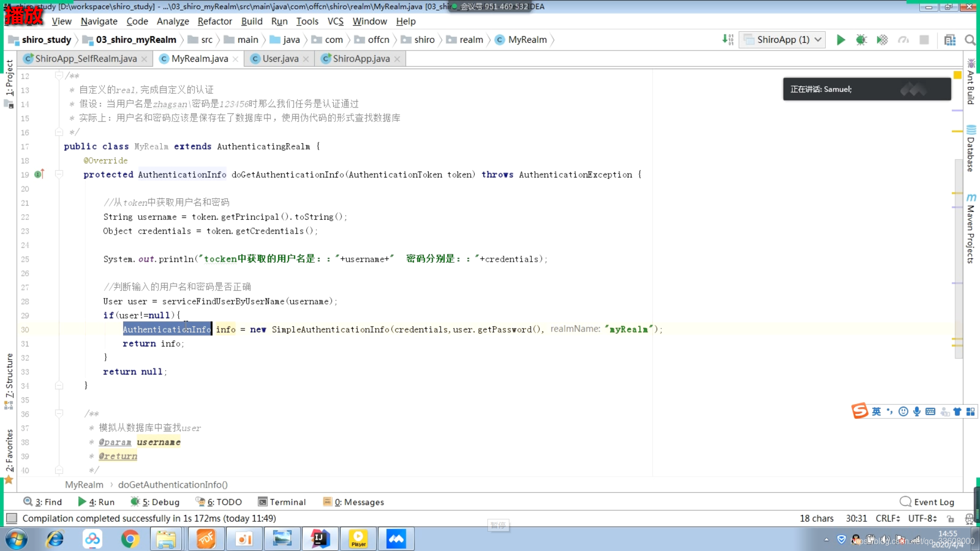Screen dimensions: 980x551
Task: Open the 4: Run tool window
Action: [x=96, y=502]
